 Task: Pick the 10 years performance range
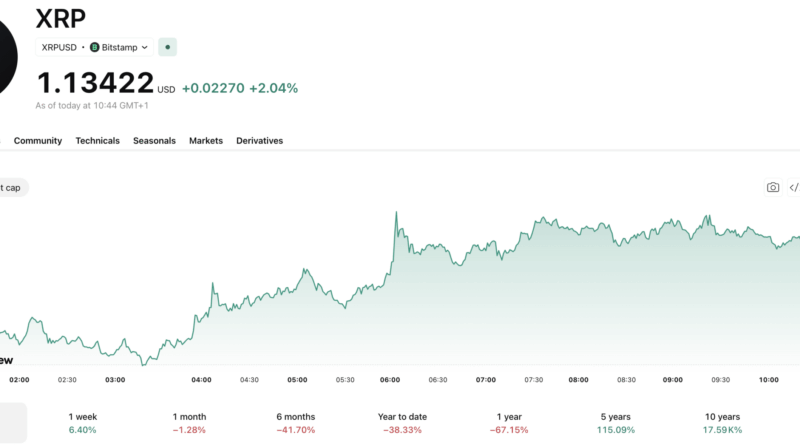(722, 423)
